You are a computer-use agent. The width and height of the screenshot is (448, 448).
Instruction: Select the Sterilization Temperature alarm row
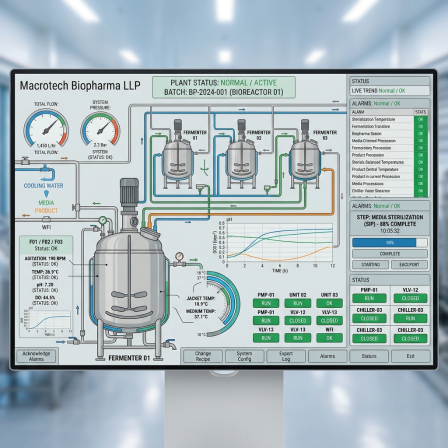[389, 119]
